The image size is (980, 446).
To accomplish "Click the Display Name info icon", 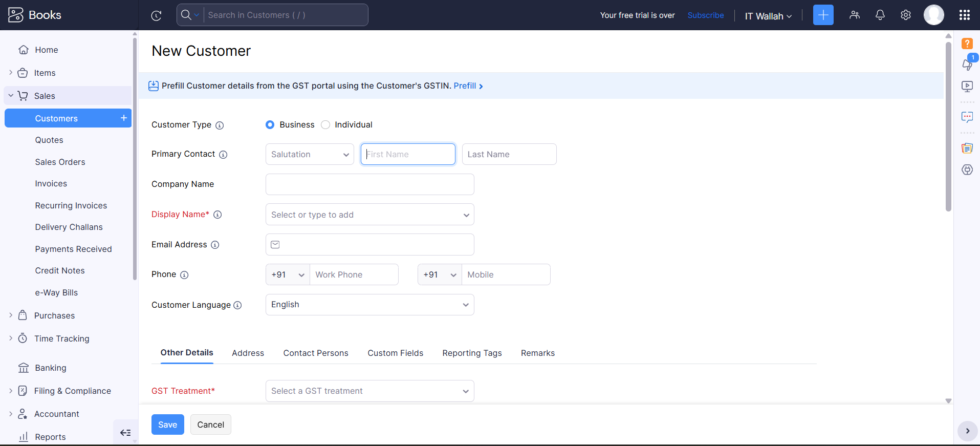I will [217, 215].
